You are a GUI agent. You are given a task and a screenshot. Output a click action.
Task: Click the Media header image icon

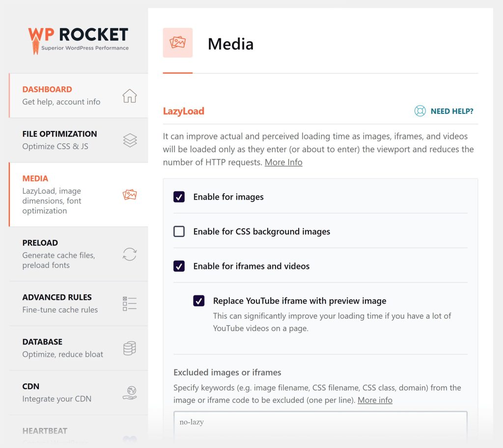coord(178,43)
